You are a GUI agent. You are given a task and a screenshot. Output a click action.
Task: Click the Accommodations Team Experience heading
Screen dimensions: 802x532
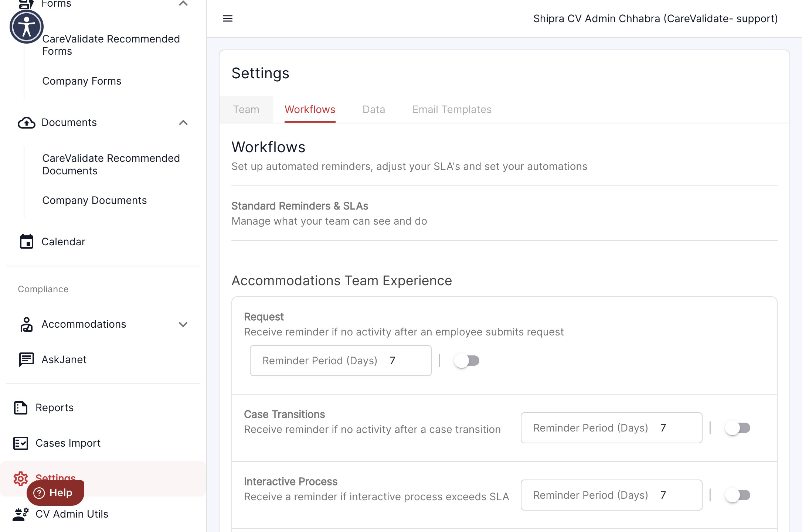tap(342, 281)
